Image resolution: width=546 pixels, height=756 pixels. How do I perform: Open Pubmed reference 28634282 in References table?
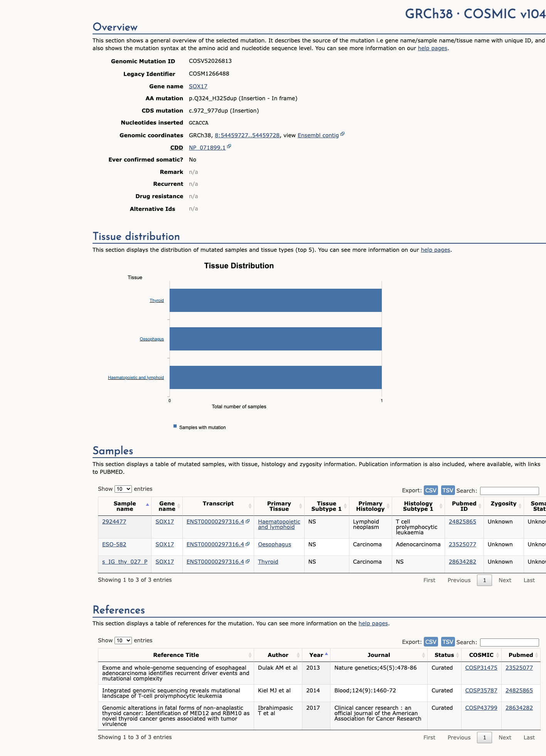519,708
